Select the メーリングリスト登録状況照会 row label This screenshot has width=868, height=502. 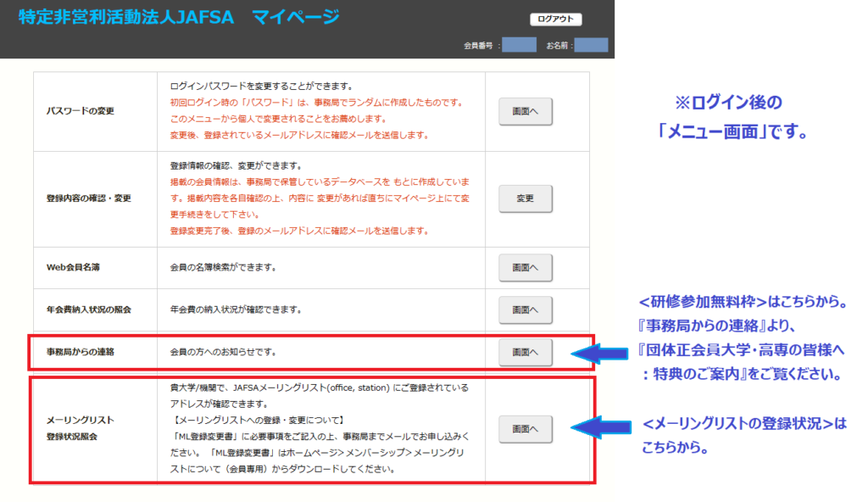coord(81,428)
